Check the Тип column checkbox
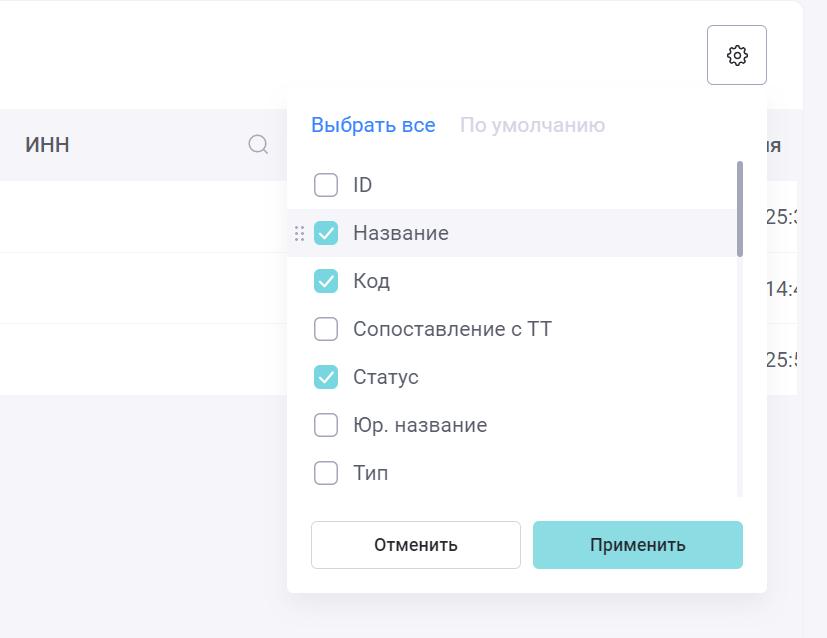This screenshot has height=638, width=827. 326,473
